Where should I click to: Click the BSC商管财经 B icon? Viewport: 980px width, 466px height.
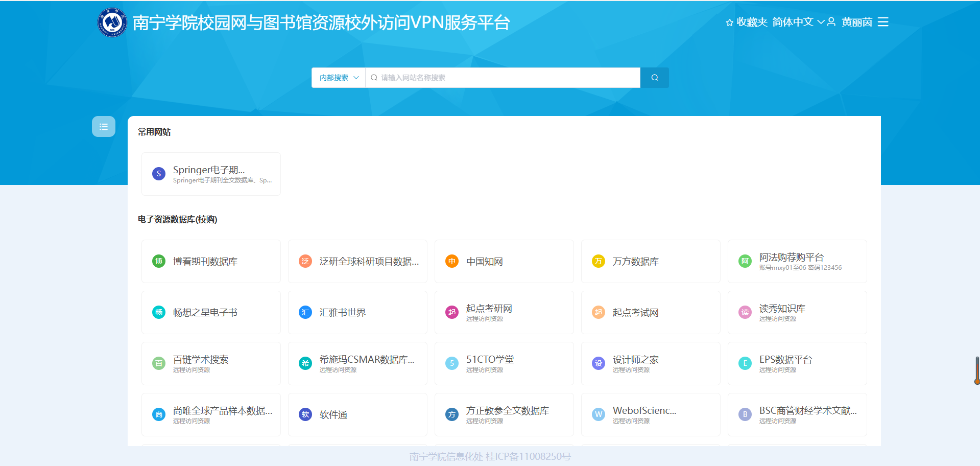click(x=745, y=414)
